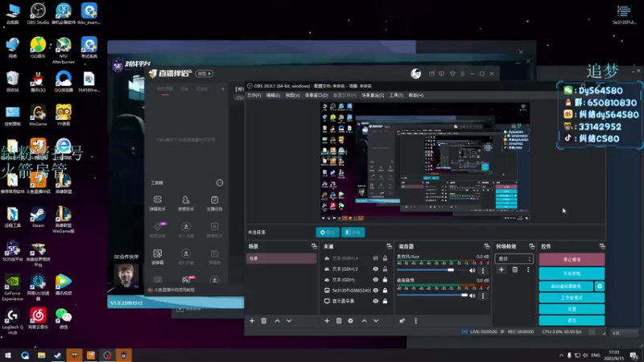Screen dimensions: 644x362
Task: Enable 工作室模式 in OBS controls
Action: (x=572, y=298)
